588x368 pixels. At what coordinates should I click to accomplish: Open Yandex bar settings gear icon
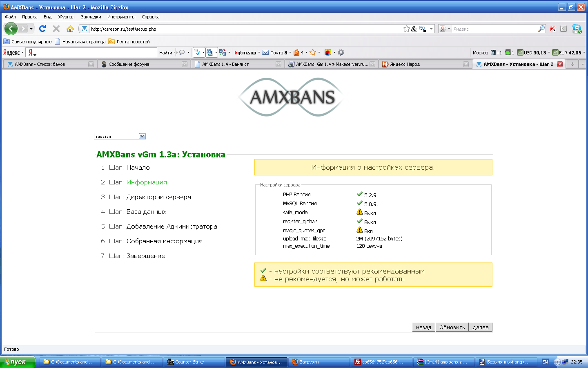pos(341,52)
